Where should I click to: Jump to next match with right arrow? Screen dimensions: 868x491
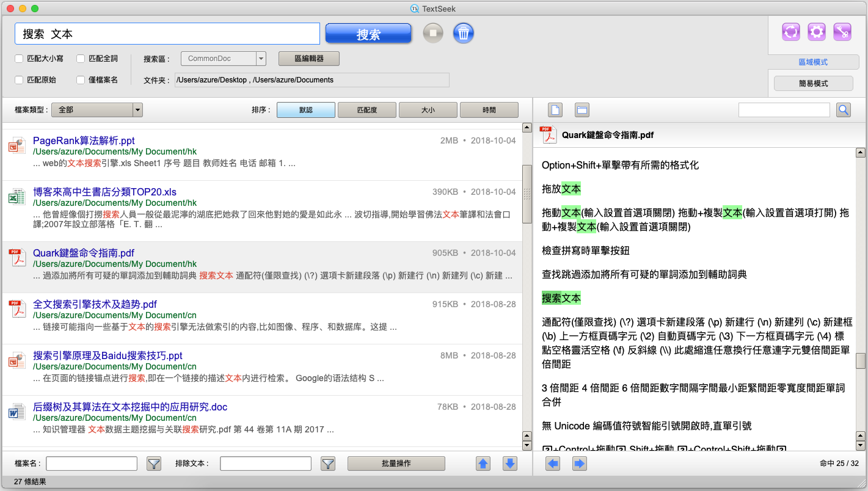[x=579, y=464]
